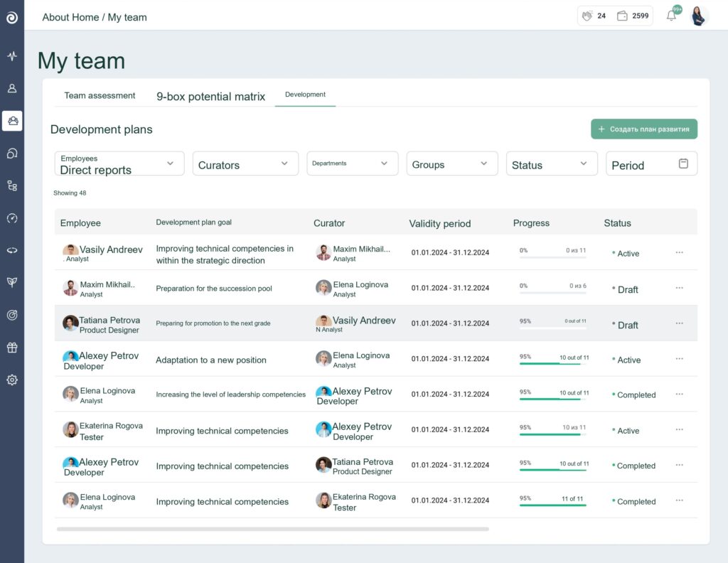Open the profile person sidebar icon
The image size is (728, 563).
[12, 88]
